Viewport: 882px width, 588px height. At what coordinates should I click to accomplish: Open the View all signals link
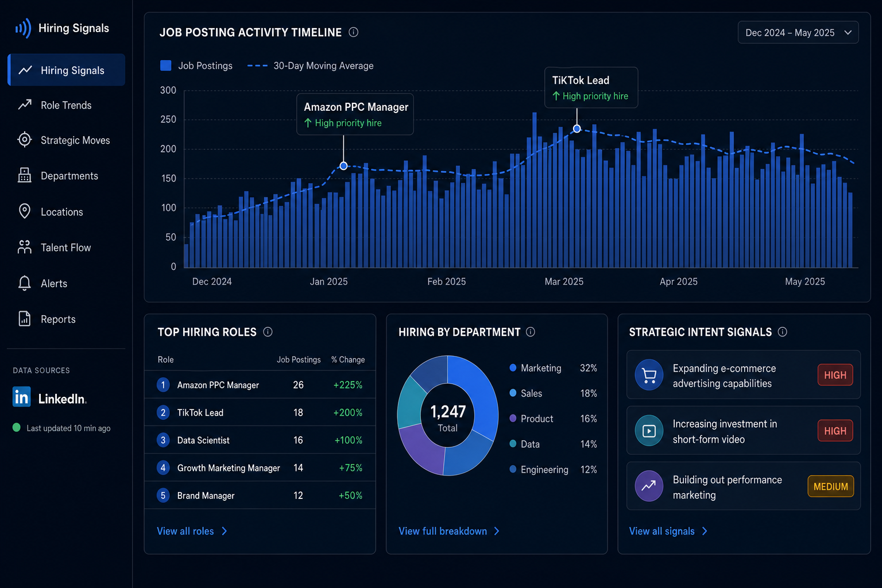[x=668, y=531]
